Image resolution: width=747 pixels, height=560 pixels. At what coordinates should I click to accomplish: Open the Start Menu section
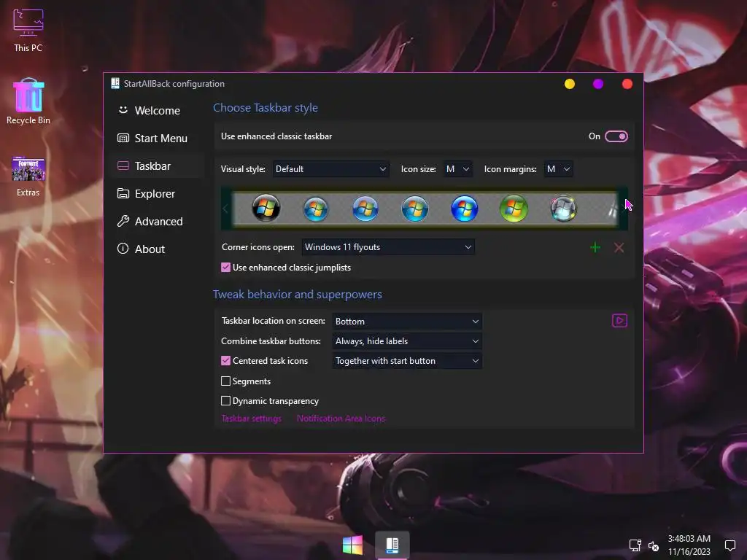point(156,138)
